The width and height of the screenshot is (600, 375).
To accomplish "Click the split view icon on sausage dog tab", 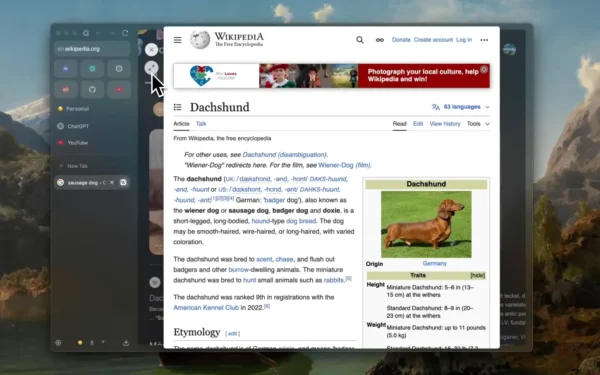I will 123,183.
